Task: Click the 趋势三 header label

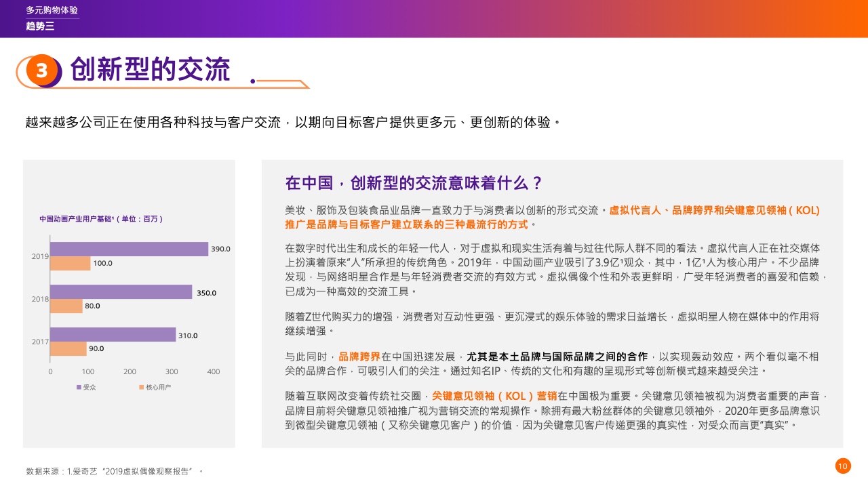Action: [40, 26]
